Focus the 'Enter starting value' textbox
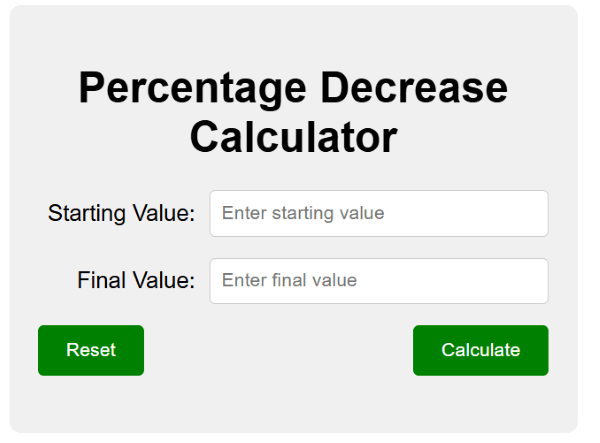Viewport: 600px width, 443px height. coord(378,213)
